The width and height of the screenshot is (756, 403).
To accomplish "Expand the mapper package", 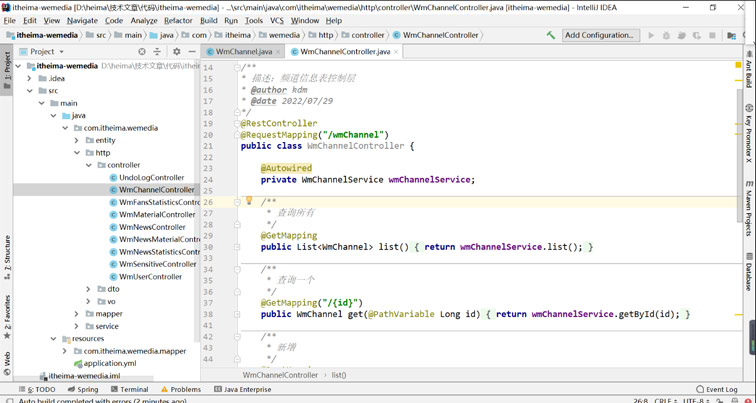I will click(x=77, y=314).
